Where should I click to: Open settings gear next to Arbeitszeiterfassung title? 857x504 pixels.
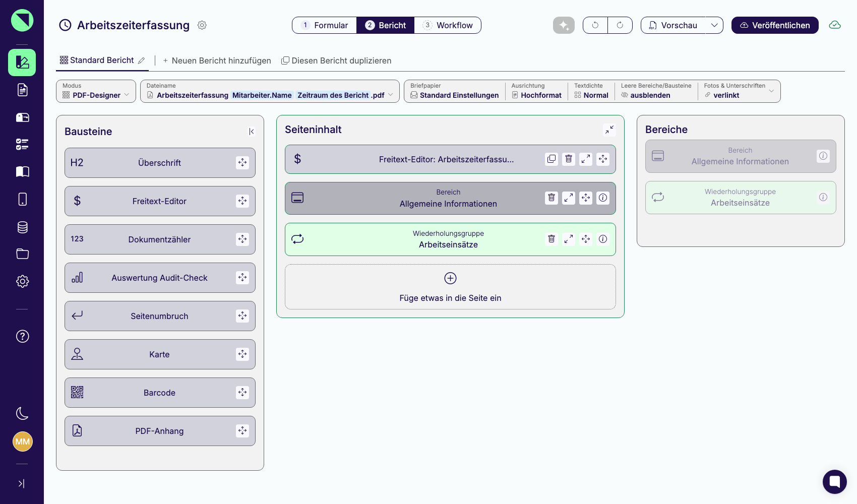tap(202, 25)
